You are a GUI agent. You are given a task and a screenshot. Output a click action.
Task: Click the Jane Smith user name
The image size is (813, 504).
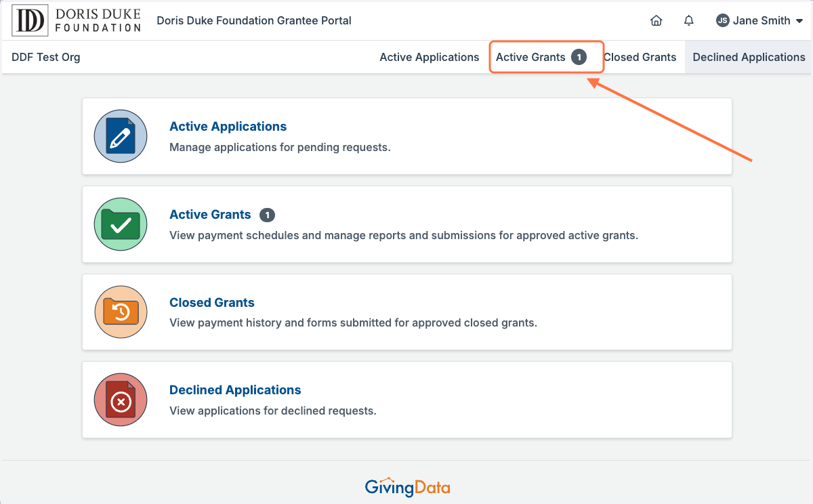[x=762, y=20]
